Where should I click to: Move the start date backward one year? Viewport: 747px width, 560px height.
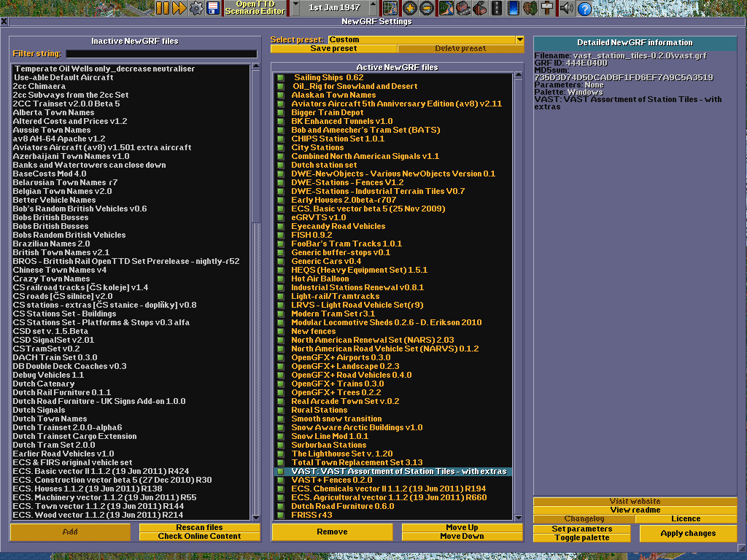[x=295, y=7]
